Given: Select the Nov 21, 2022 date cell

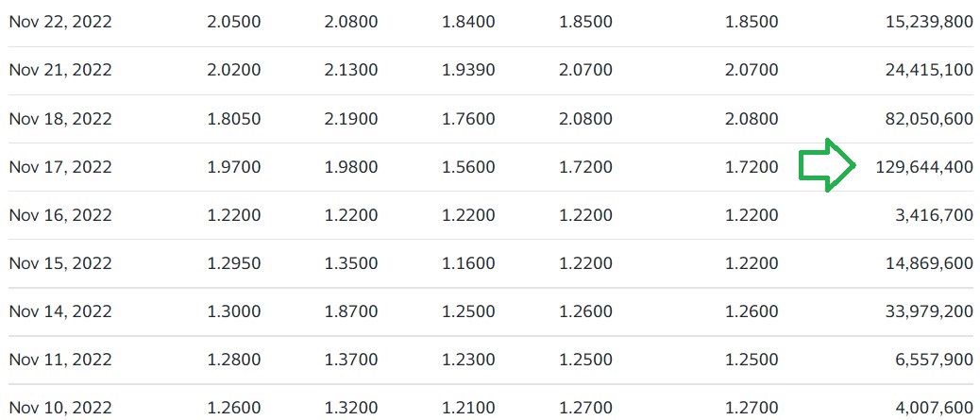Looking at the screenshot, I should tap(60, 70).
